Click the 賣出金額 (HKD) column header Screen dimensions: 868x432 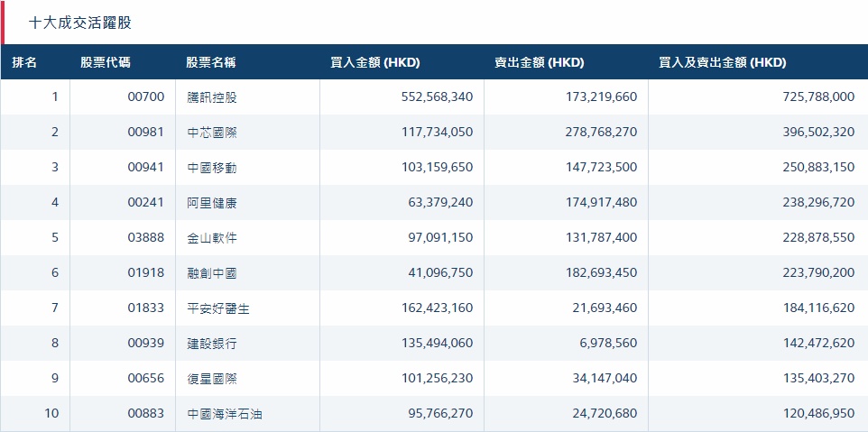pos(539,63)
